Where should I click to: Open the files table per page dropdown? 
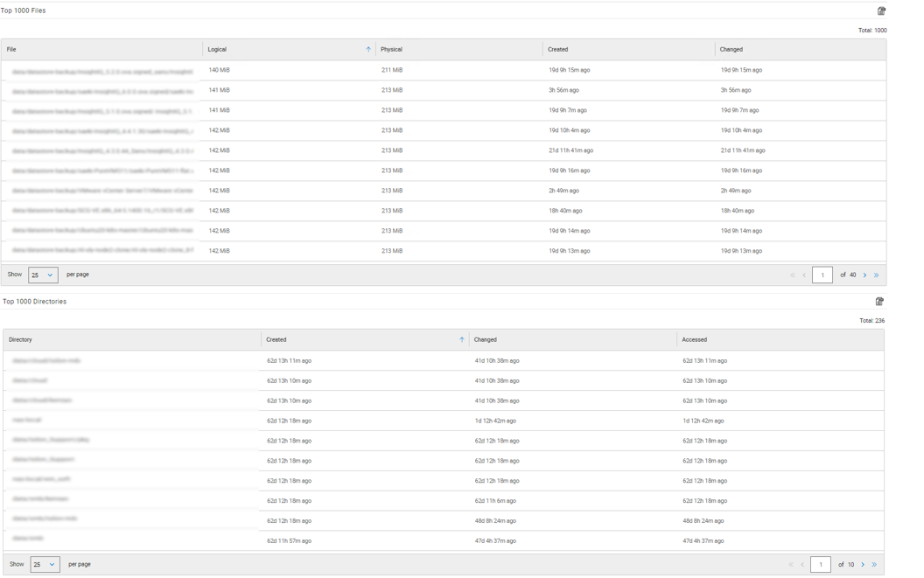[x=43, y=275]
